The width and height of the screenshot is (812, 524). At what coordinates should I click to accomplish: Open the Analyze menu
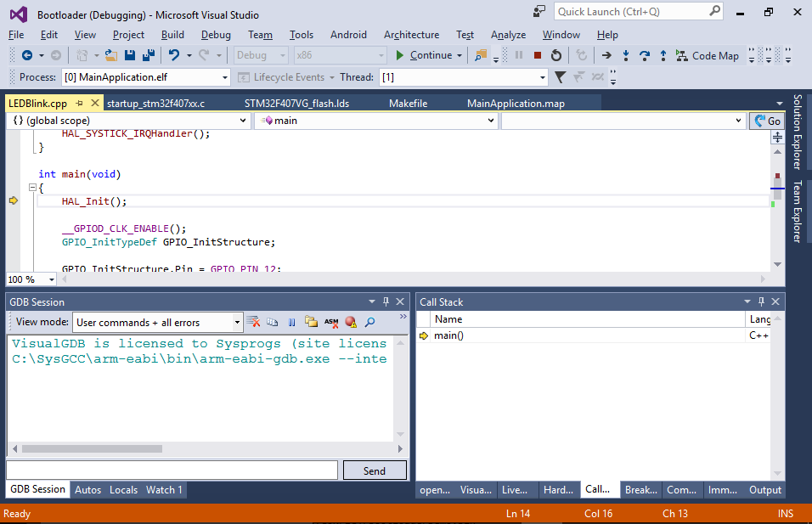click(x=508, y=35)
